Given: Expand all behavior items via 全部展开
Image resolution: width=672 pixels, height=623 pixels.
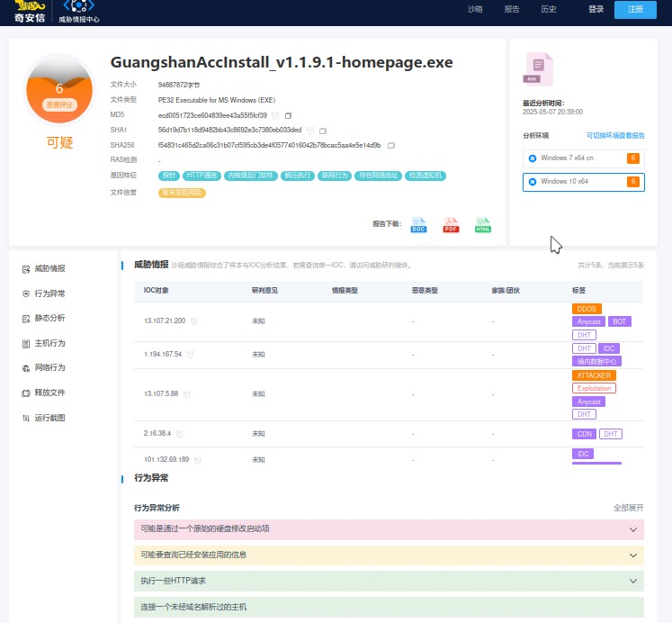Looking at the screenshot, I should click(628, 508).
